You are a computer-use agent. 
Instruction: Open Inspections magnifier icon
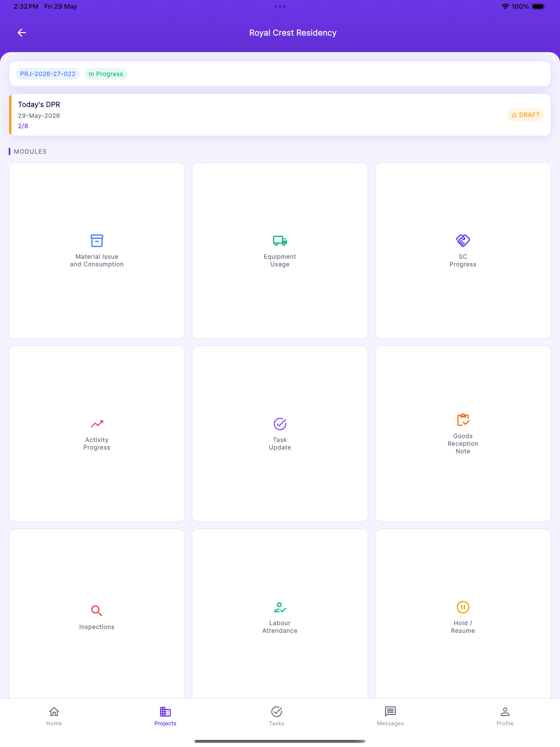[x=97, y=611]
